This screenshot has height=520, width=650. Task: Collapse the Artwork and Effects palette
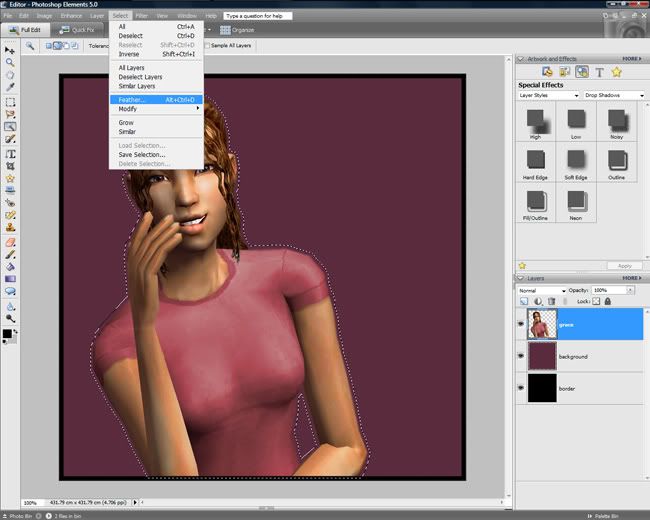tap(521, 59)
